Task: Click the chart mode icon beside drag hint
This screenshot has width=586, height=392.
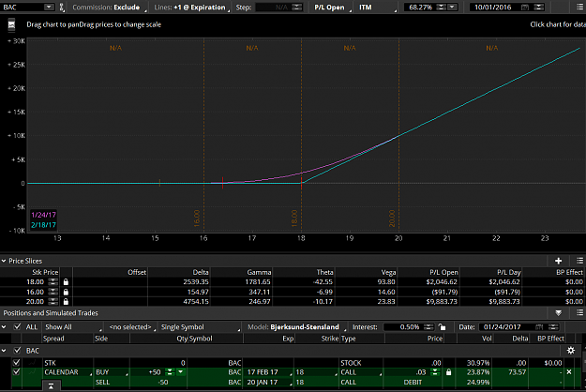Action: pyautogui.click(x=11, y=25)
